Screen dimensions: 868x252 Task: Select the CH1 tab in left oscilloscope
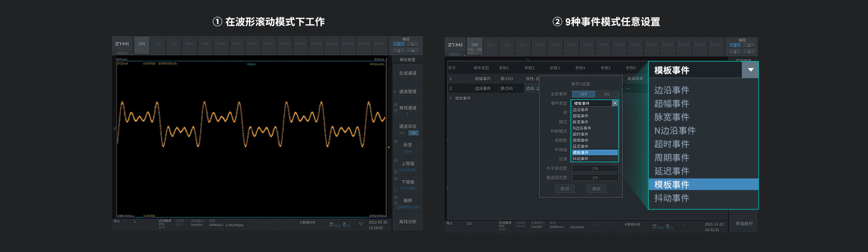pyautogui.click(x=142, y=44)
